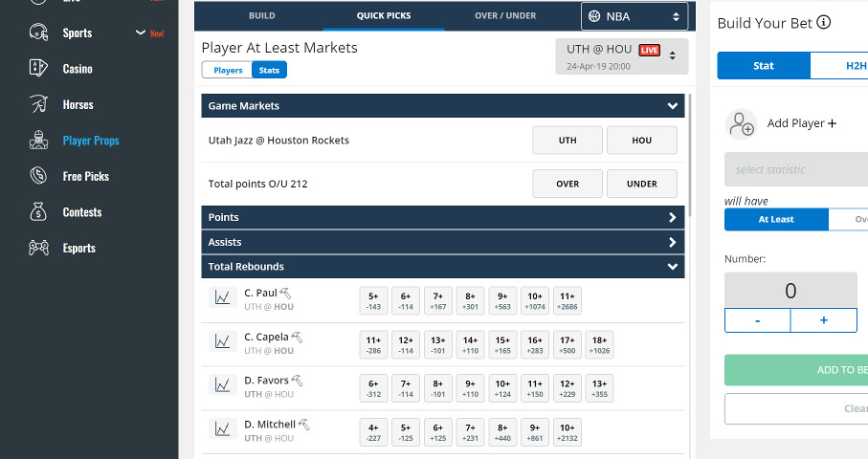
Task: Select the At Least option
Action: 776,220
